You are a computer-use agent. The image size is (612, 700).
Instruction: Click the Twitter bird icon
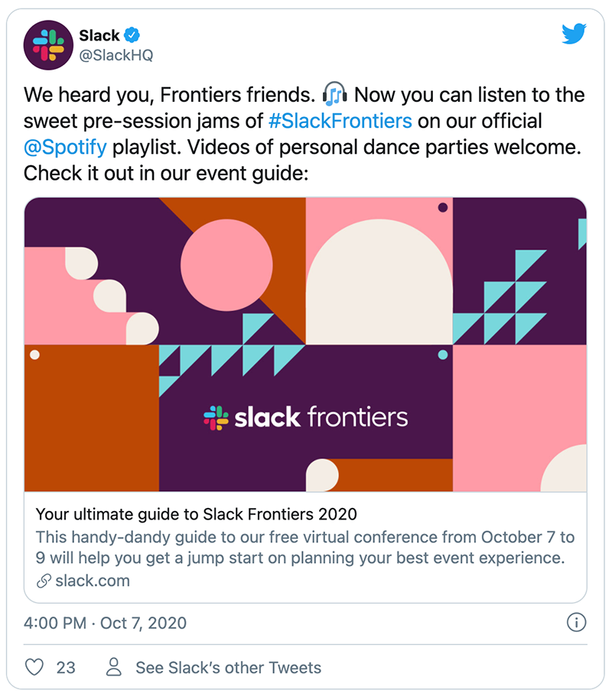[574, 34]
